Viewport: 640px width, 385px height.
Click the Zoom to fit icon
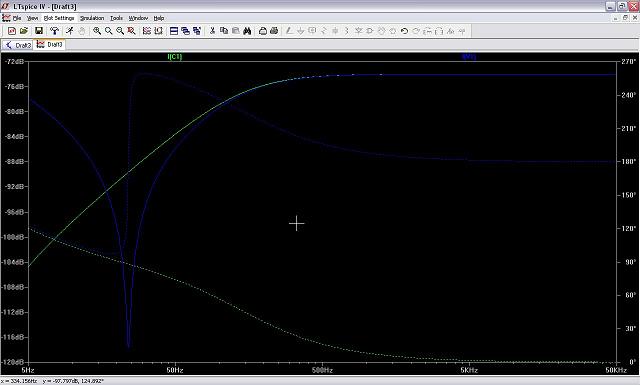click(x=131, y=31)
